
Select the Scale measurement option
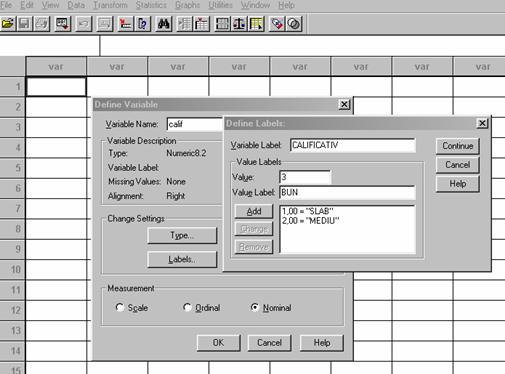click(x=119, y=307)
